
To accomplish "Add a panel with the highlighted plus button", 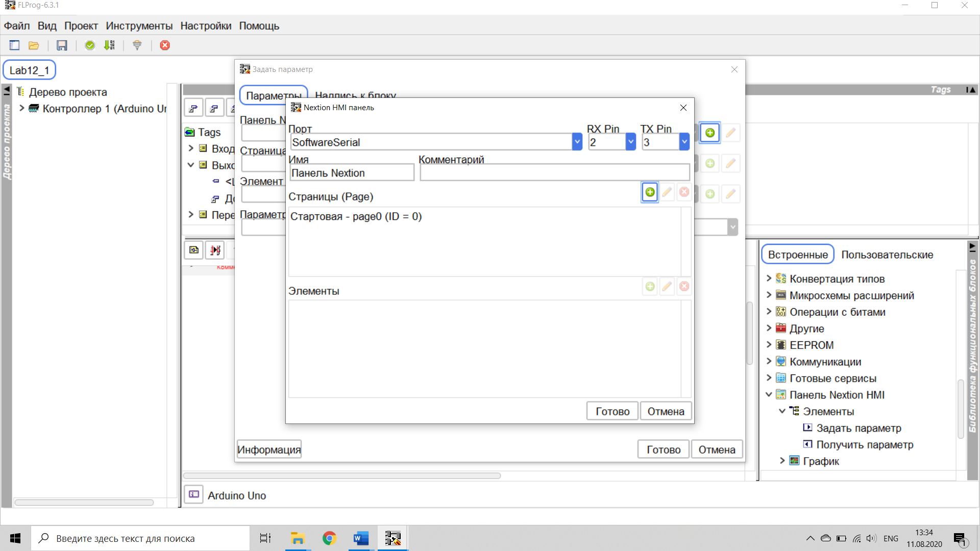I will click(709, 133).
